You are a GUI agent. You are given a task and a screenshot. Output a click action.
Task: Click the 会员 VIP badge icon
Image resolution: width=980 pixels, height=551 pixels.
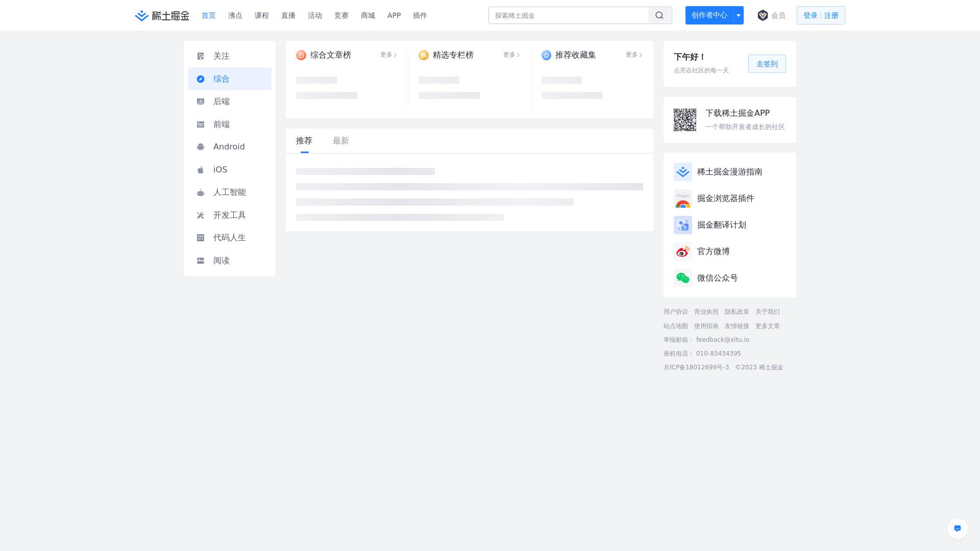[763, 15]
